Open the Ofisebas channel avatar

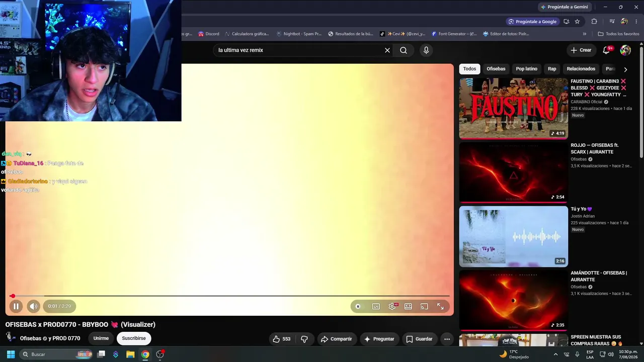(10, 337)
